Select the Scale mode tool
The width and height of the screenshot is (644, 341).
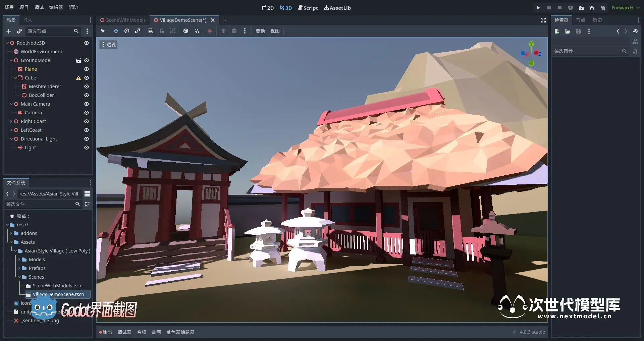click(138, 31)
